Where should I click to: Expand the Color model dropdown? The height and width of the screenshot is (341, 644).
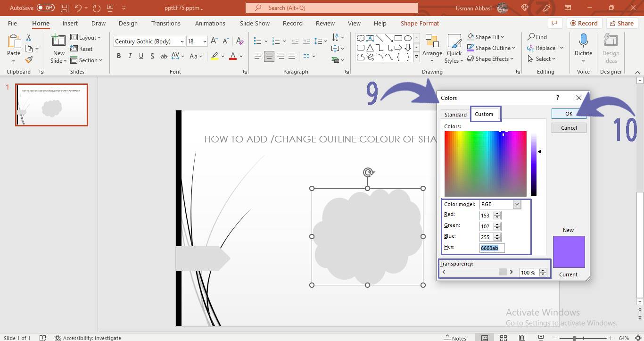coord(517,204)
